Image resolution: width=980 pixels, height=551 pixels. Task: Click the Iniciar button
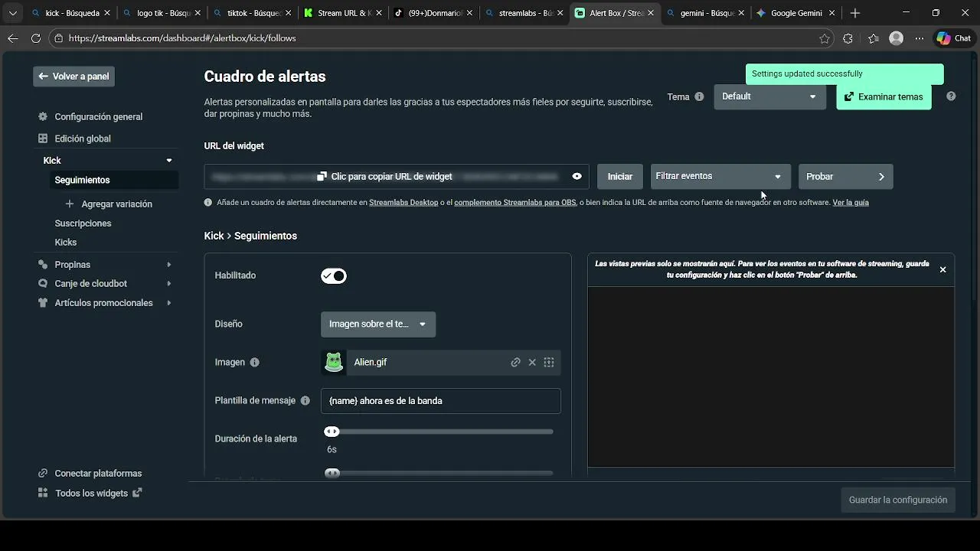[x=620, y=177]
